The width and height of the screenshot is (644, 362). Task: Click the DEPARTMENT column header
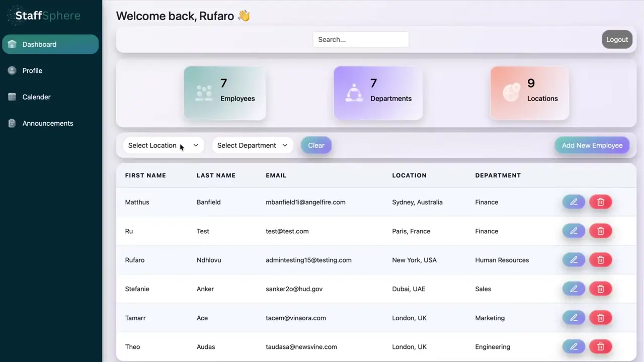click(x=498, y=175)
